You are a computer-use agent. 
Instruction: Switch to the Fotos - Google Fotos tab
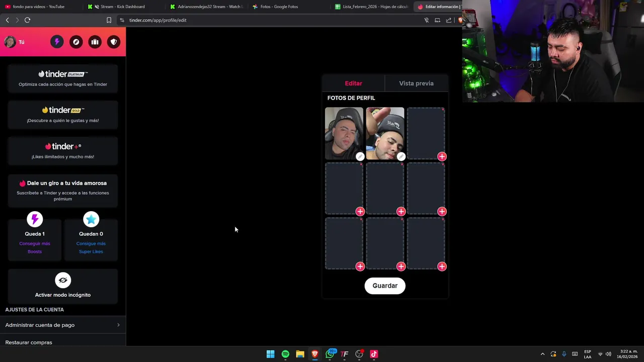[x=280, y=7]
